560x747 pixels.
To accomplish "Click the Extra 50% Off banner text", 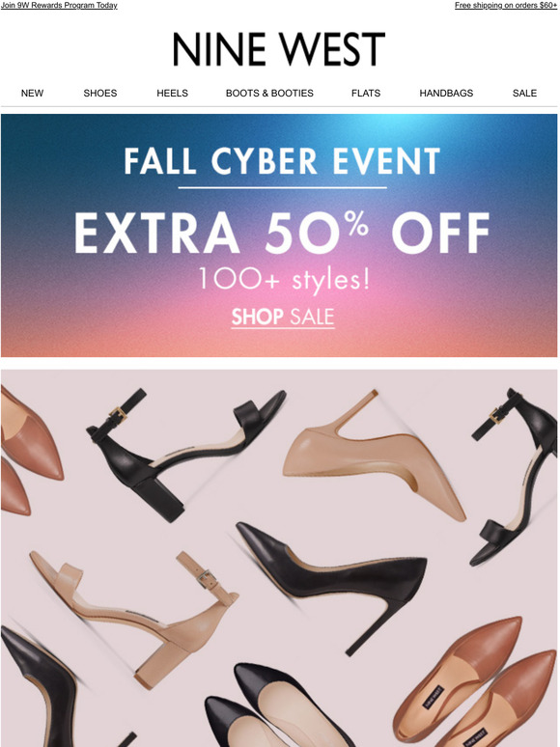I will point(282,233).
